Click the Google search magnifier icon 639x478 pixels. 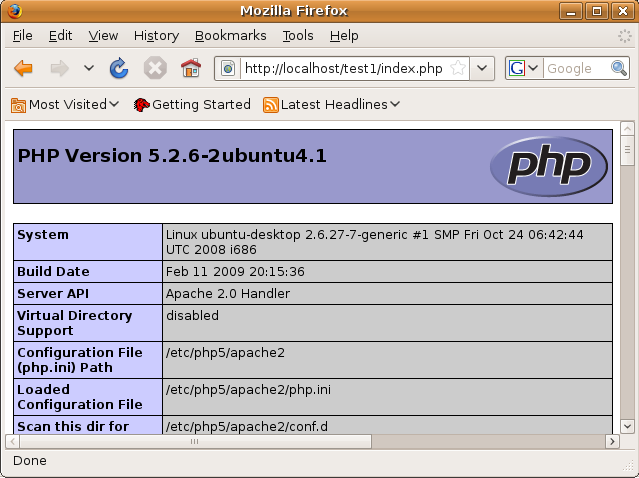coord(619,68)
